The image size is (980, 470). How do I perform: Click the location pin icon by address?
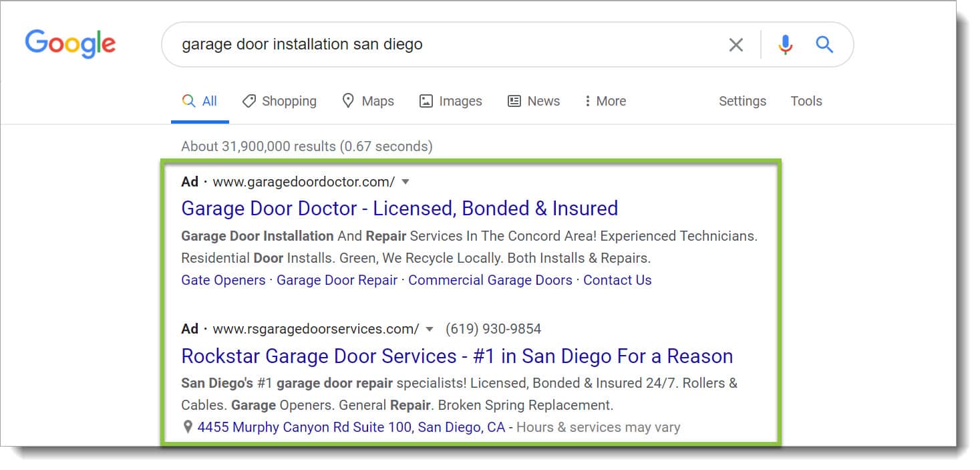[188, 427]
